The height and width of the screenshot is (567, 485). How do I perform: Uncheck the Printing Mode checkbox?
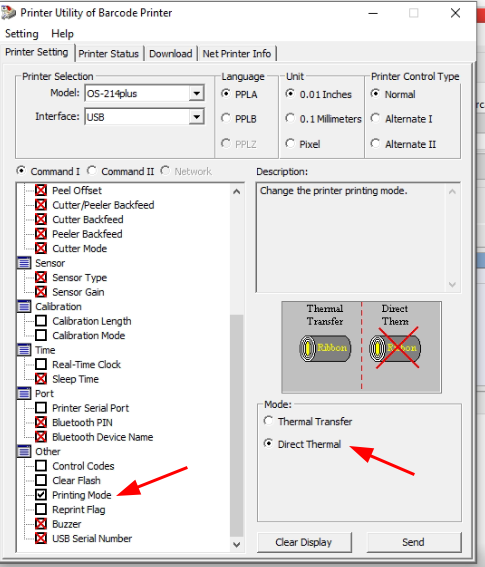click(x=41, y=495)
